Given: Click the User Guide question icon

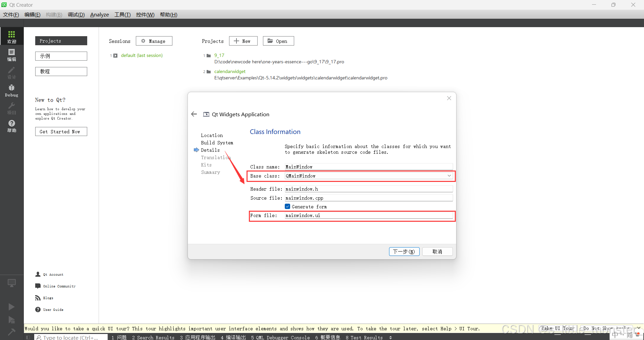Looking at the screenshot, I should point(38,310).
